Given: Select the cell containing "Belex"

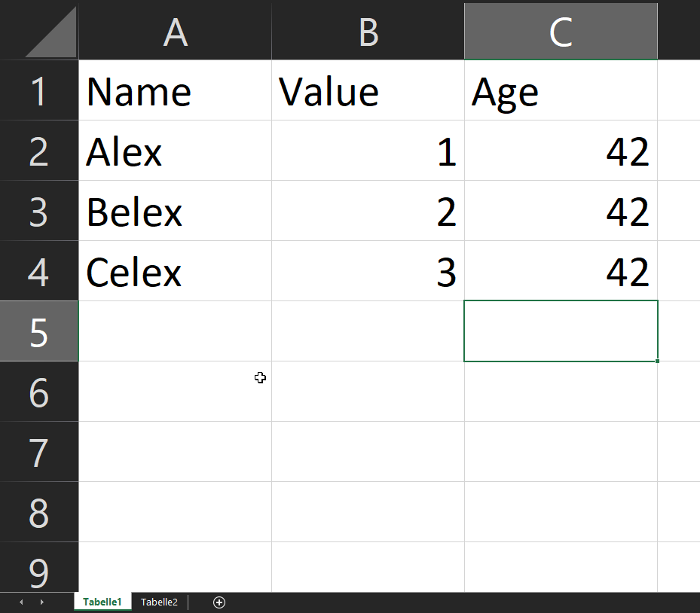Looking at the screenshot, I should [175, 212].
